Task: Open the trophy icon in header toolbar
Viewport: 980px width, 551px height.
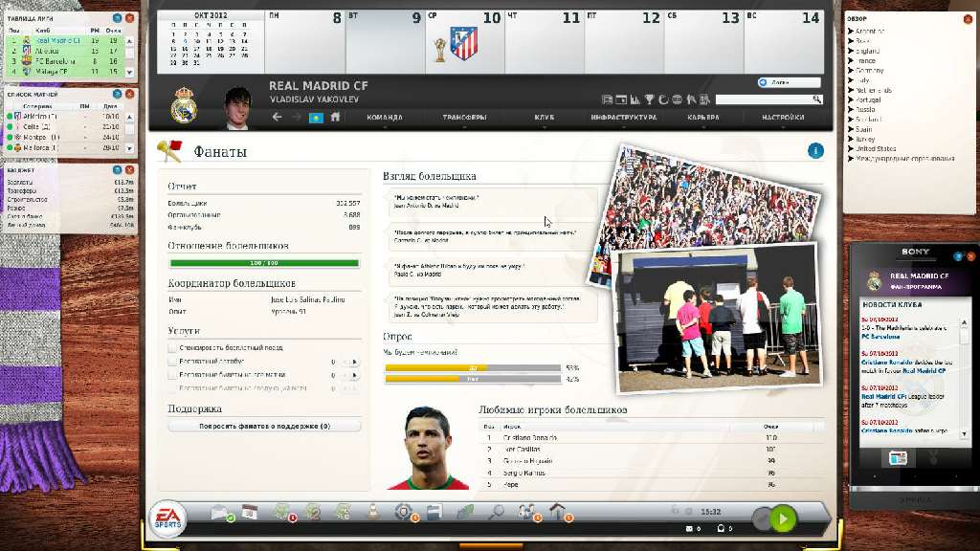Action: tap(650, 99)
